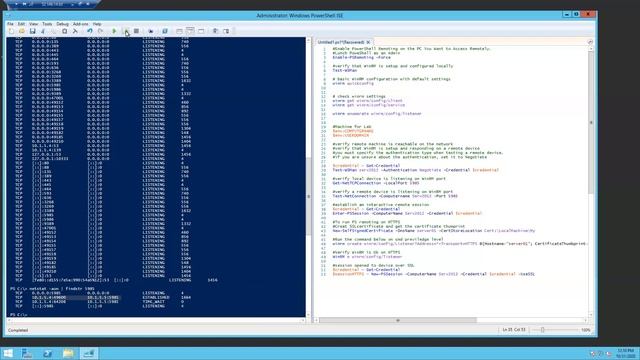Open Server Manager from the taskbar
The height and width of the screenshot is (360, 640).
[27, 353]
